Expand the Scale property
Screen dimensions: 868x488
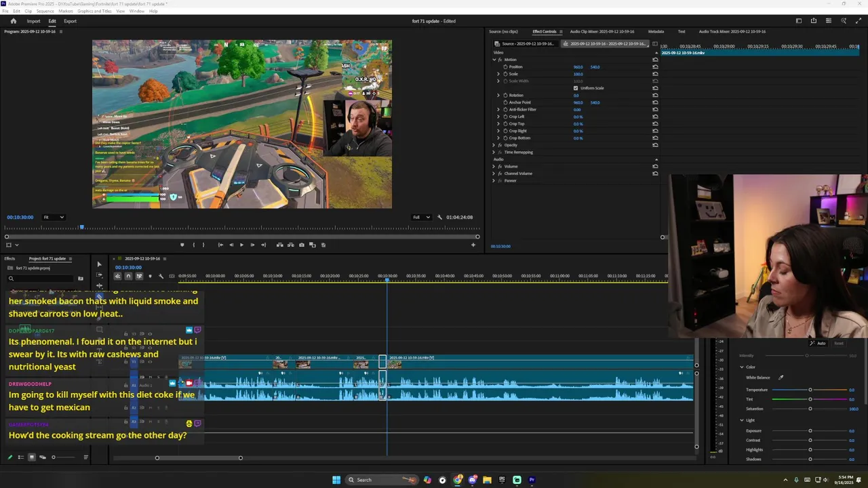pos(498,74)
